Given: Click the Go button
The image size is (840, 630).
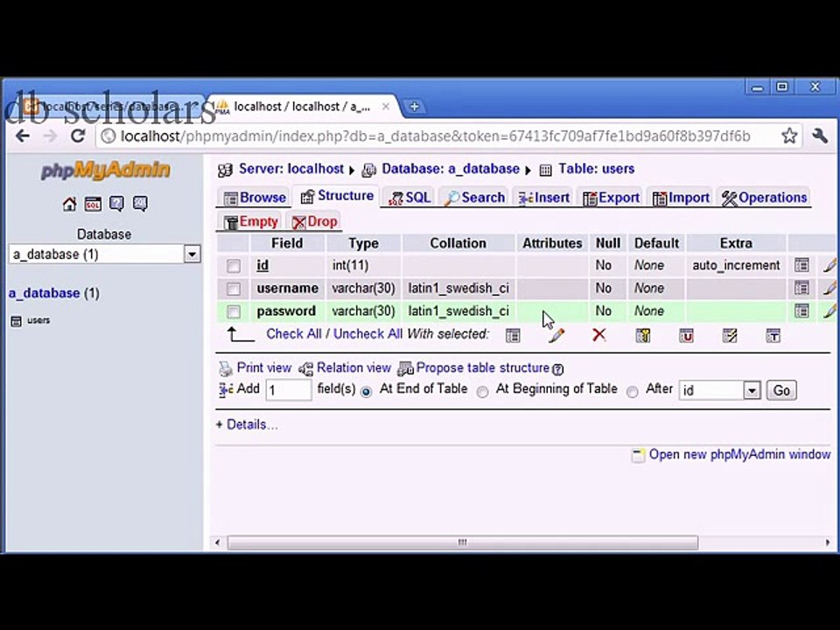Looking at the screenshot, I should point(781,390).
